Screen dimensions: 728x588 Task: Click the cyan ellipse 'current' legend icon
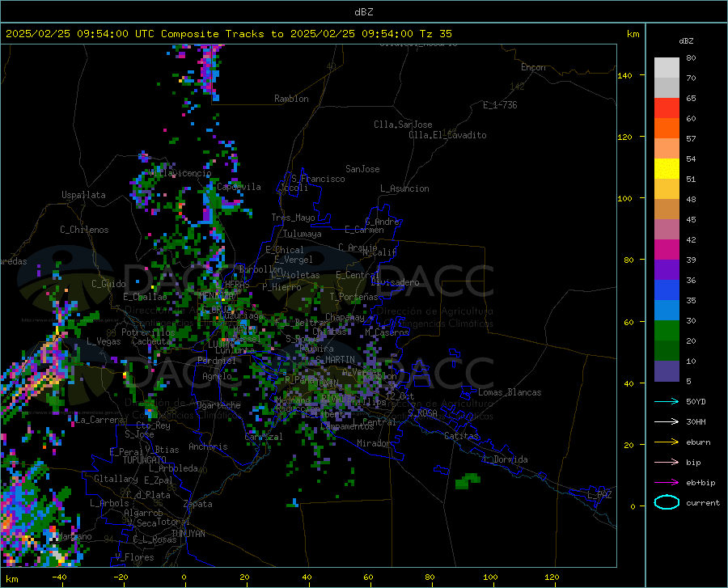coord(667,502)
